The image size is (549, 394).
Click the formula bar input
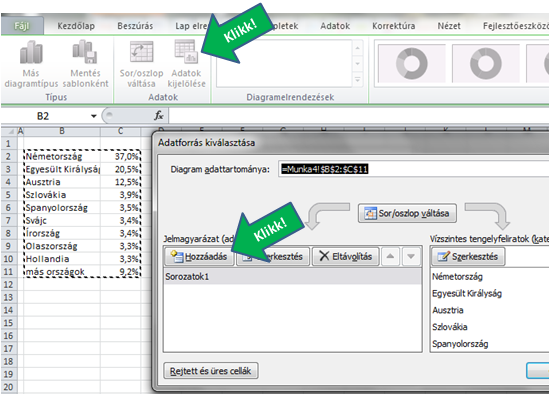click(359, 116)
